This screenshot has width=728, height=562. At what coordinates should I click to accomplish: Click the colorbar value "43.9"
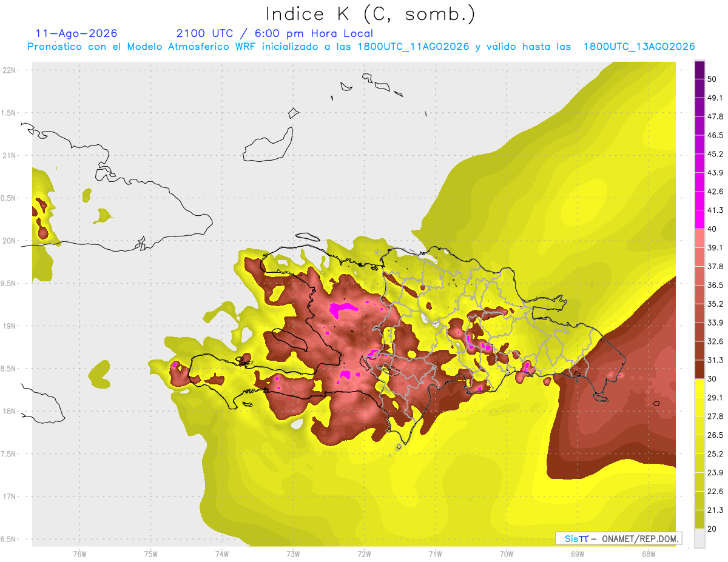715,173
